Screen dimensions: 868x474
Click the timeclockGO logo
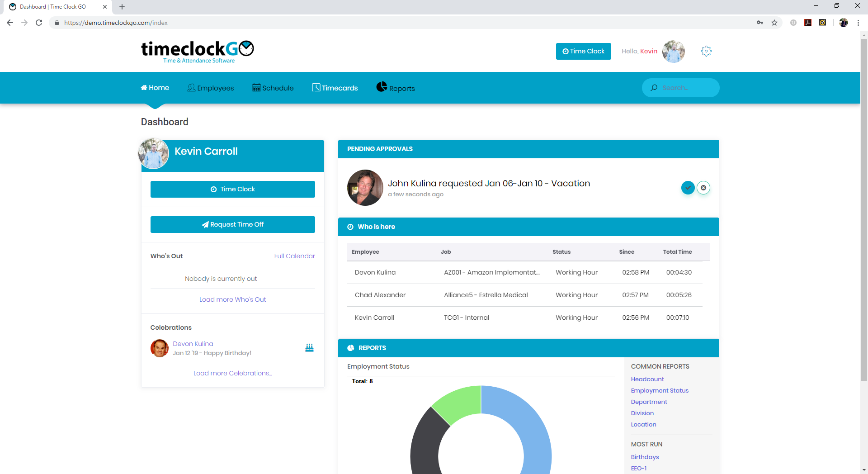tap(198, 52)
